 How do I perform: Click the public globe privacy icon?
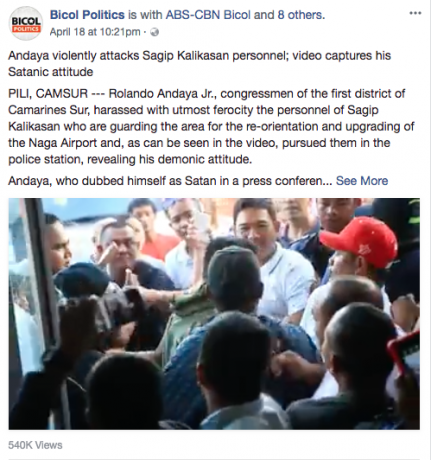click(155, 32)
